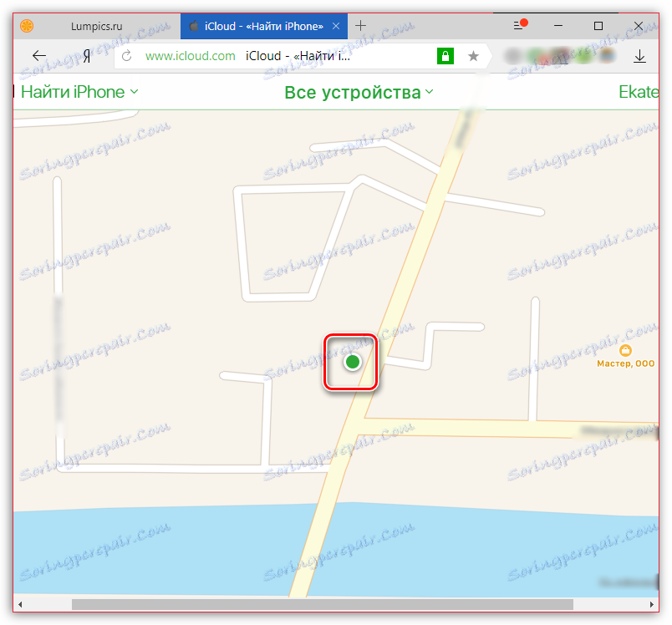Reload the iCloud page
The image size is (672, 625).
126,56
